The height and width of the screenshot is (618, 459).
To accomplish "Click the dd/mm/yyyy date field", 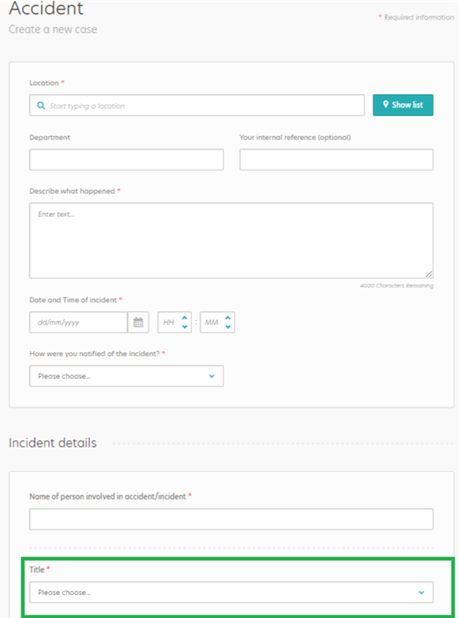I will 78,322.
